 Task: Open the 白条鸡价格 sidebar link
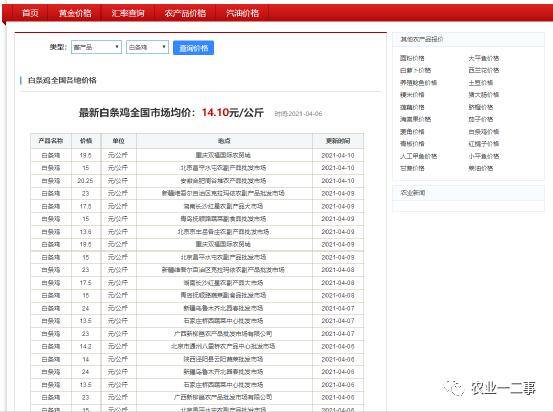click(x=484, y=132)
